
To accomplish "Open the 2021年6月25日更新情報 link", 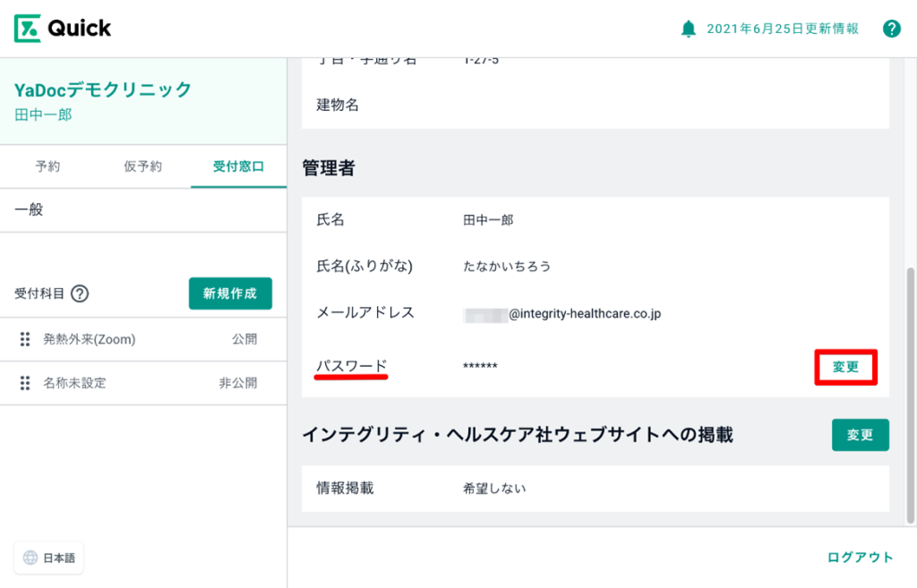I will (782, 29).
